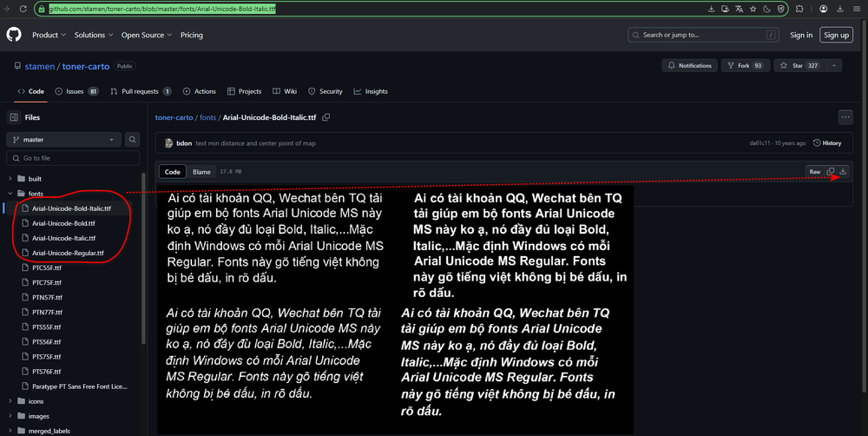Switch to the Blame view

pos(201,172)
